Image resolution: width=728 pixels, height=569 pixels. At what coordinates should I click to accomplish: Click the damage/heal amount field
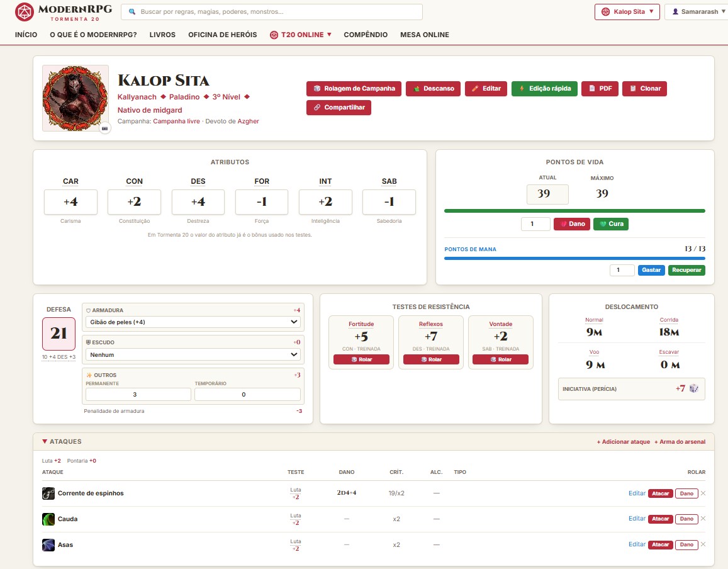point(535,224)
